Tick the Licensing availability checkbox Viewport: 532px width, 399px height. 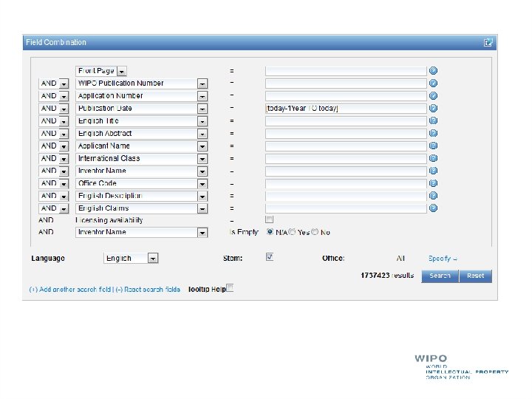270,219
